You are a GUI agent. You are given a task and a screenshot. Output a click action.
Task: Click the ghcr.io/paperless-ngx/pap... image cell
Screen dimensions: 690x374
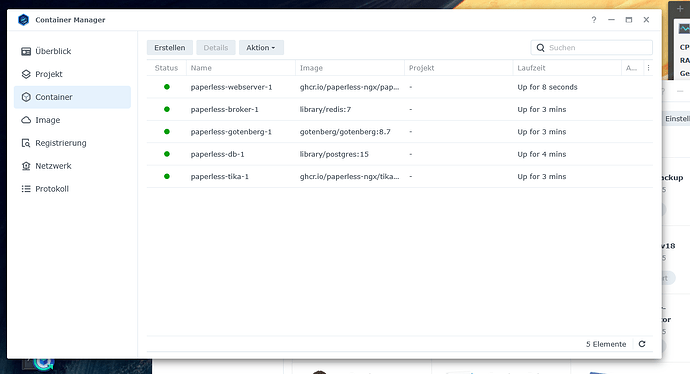(349, 87)
